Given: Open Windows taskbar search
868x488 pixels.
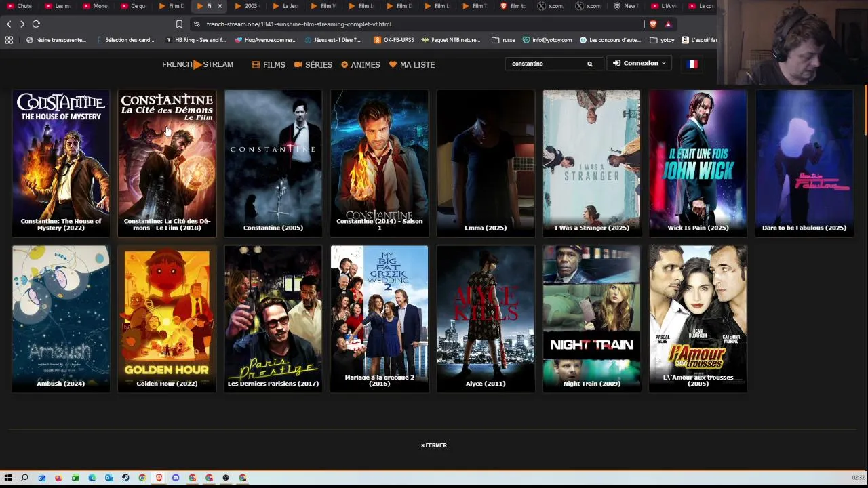Looking at the screenshot, I should pyautogui.click(x=24, y=478).
